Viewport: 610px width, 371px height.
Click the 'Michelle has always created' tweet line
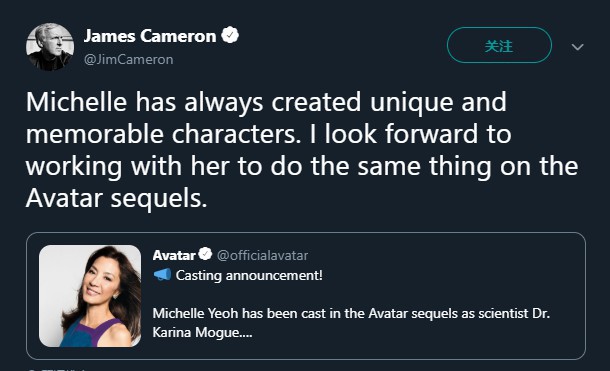point(266,102)
